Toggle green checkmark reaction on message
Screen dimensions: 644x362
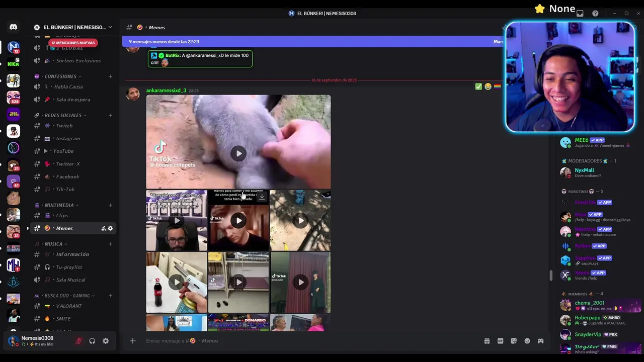[478, 86]
